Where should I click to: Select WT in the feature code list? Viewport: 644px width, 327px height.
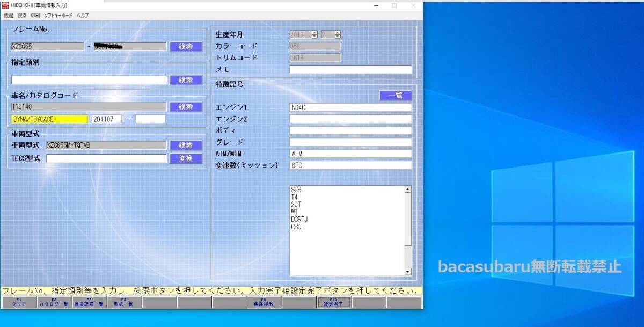click(x=294, y=212)
